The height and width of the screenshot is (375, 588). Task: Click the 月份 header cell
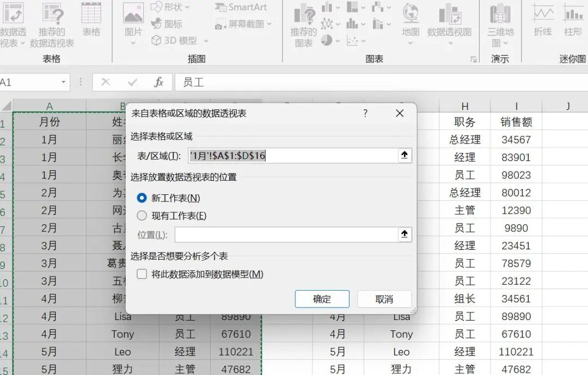[x=50, y=121]
